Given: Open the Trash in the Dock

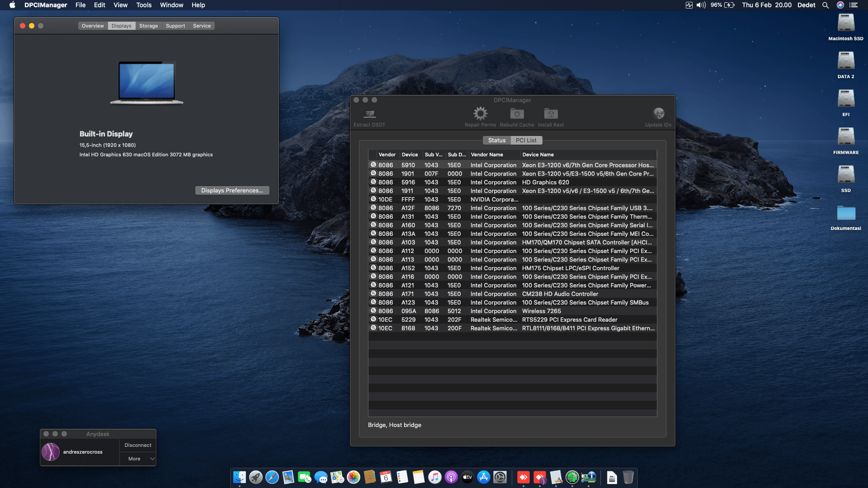Looking at the screenshot, I should [628, 477].
